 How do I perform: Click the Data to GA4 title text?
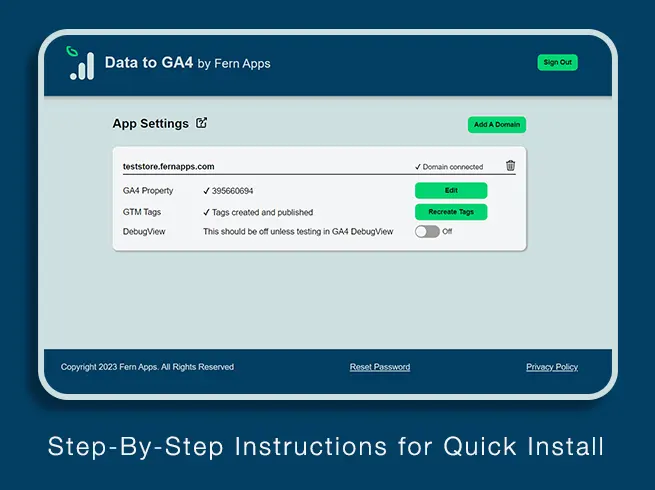point(149,63)
